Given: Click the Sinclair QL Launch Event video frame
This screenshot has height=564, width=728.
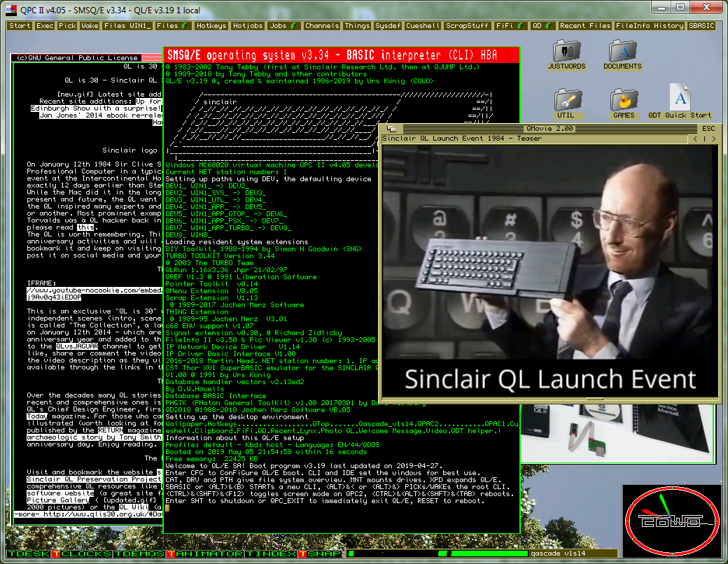Looking at the screenshot, I should (x=550, y=271).
